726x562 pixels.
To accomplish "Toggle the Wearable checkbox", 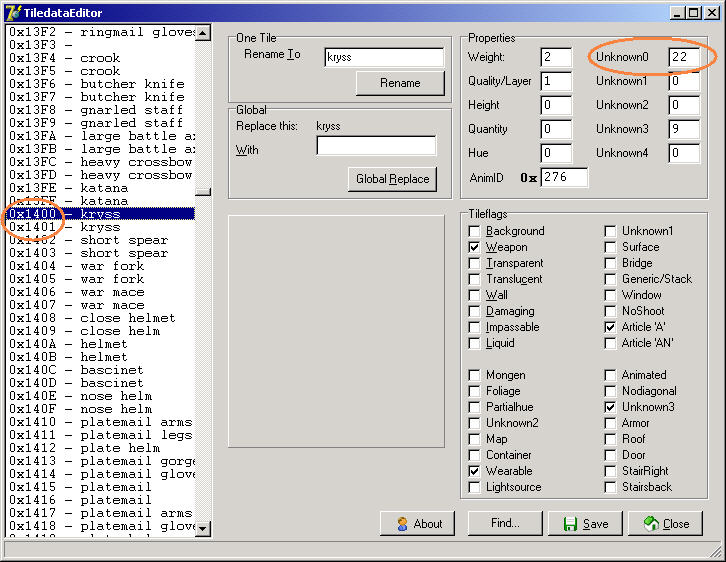I will pos(474,471).
